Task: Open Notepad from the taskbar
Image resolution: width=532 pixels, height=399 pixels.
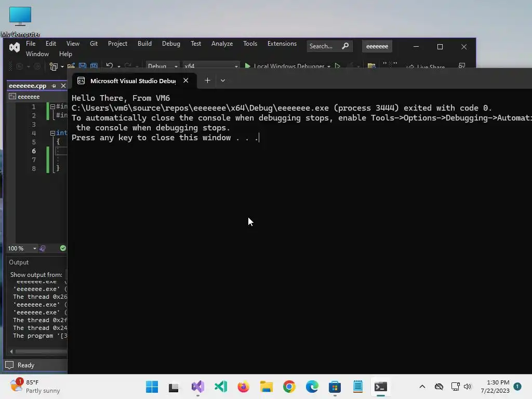Action: pos(357,387)
